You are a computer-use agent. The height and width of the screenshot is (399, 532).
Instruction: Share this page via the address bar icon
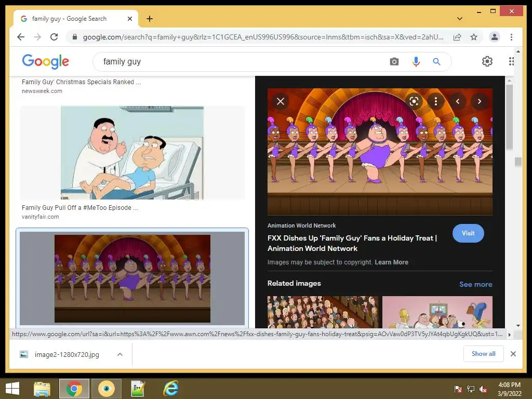coord(457,37)
